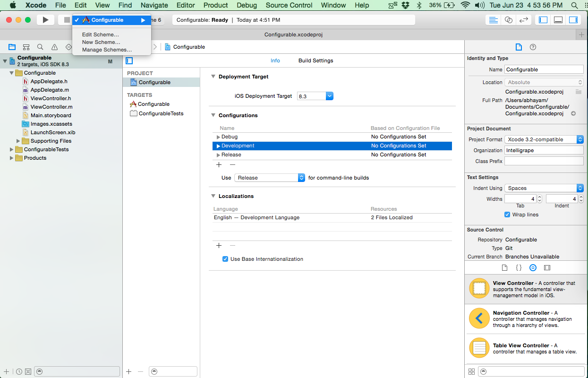
Task: Expand the Development configuration row
Action: click(x=219, y=146)
